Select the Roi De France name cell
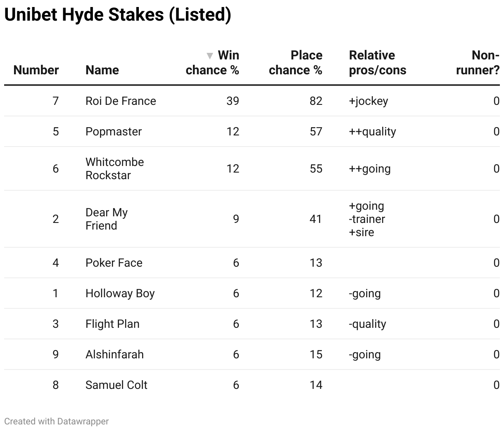 [121, 101]
